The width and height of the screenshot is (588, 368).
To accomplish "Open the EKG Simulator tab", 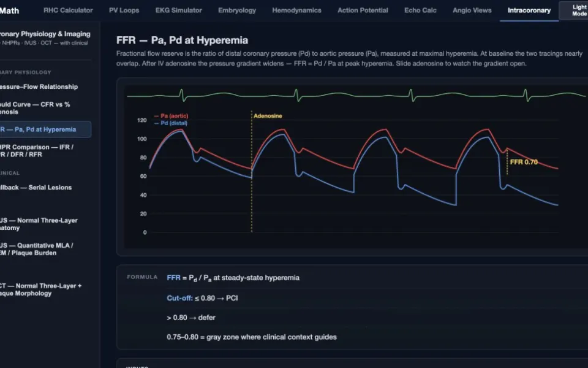I will tap(178, 10).
